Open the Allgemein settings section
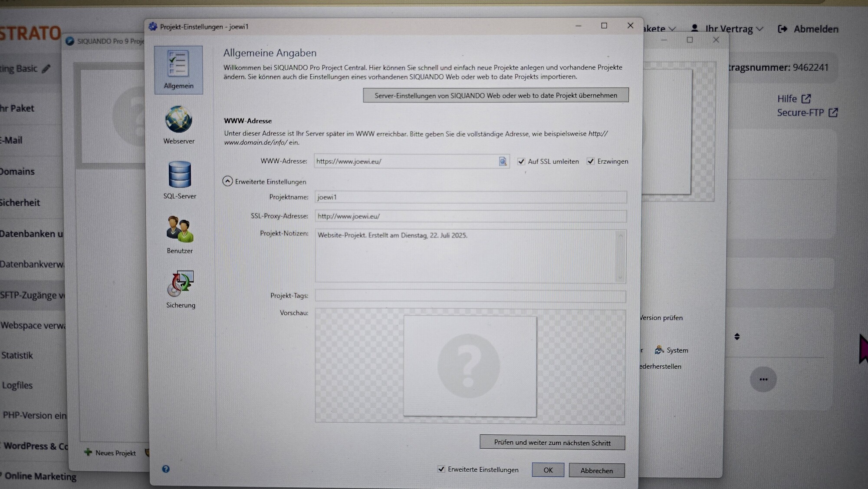868x489 pixels. point(178,70)
